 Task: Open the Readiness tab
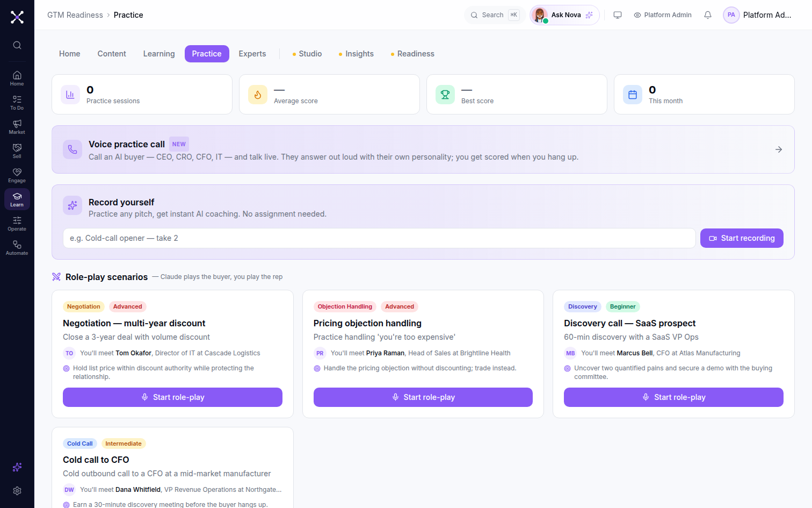[x=412, y=54]
